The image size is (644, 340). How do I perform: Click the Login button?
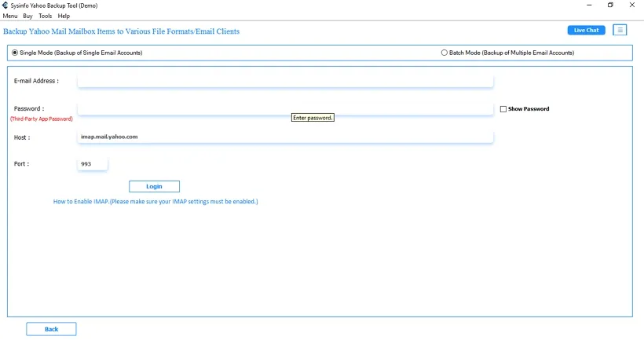pyautogui.click(x=154, y=186)
